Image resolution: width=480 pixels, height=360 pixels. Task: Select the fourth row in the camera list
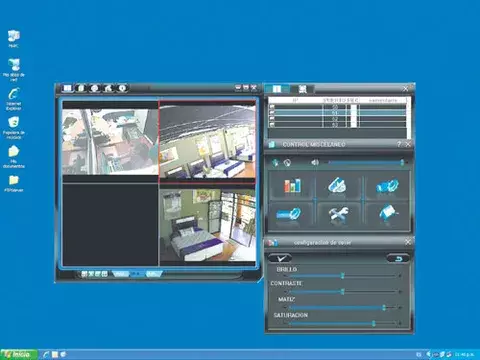point(337,124)
